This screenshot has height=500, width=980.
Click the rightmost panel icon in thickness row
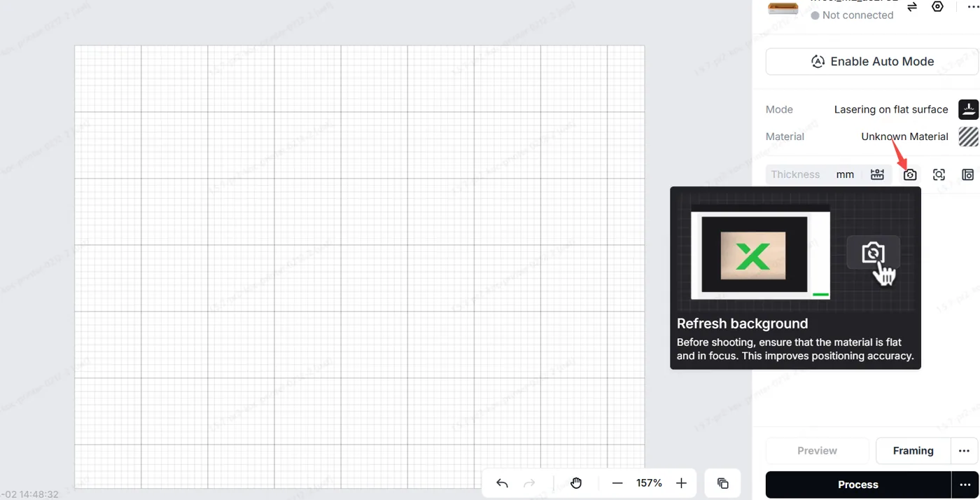tap(967, 174)
